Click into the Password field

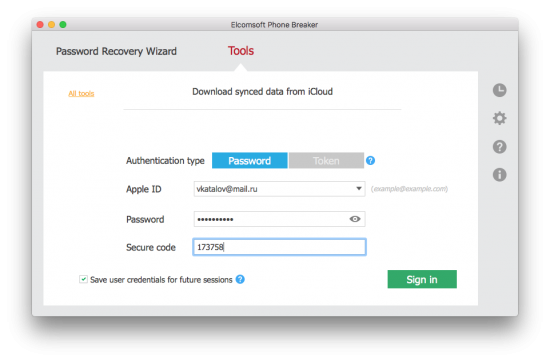pos(279,219)
